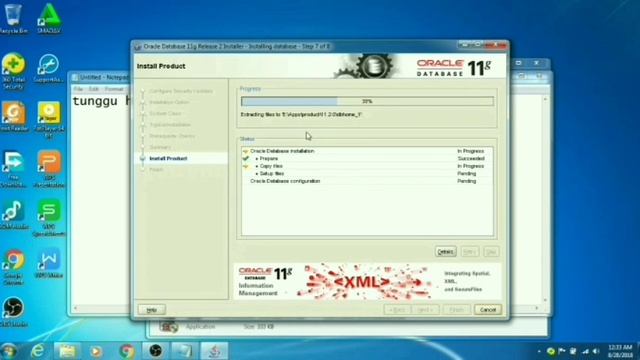Switch to OBS on the taskbar
The image size is (640, 360).
pyautogui.click(x=156, y=351)
